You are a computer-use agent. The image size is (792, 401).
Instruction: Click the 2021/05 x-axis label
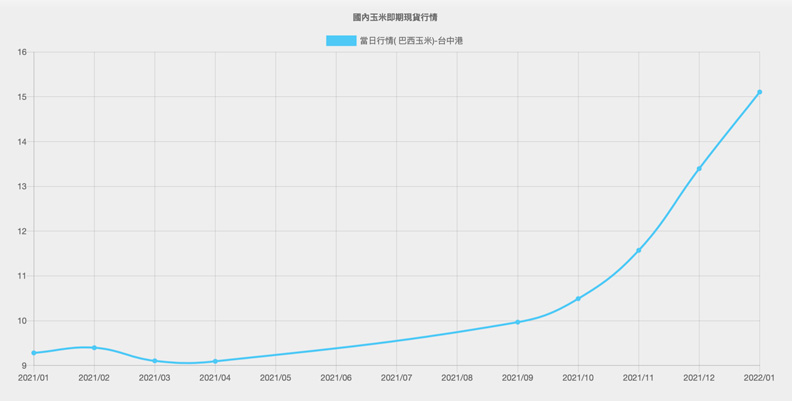(x=276, y=378)
